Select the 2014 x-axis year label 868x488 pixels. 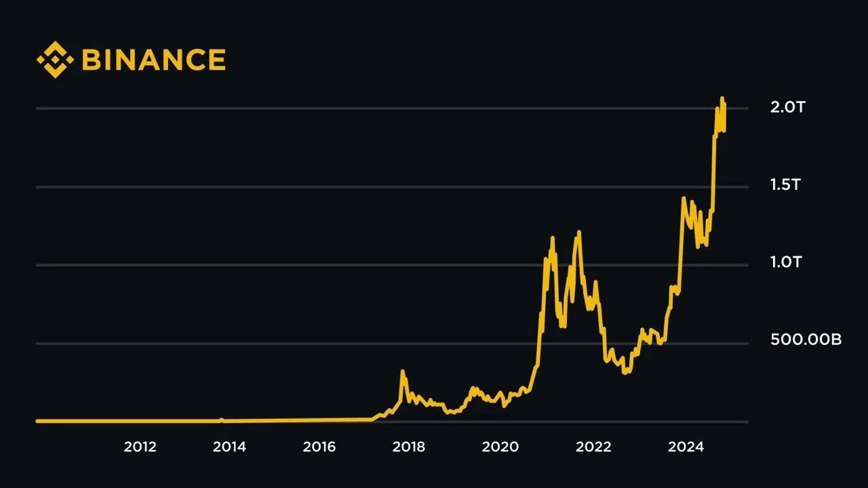pos(229,447)
